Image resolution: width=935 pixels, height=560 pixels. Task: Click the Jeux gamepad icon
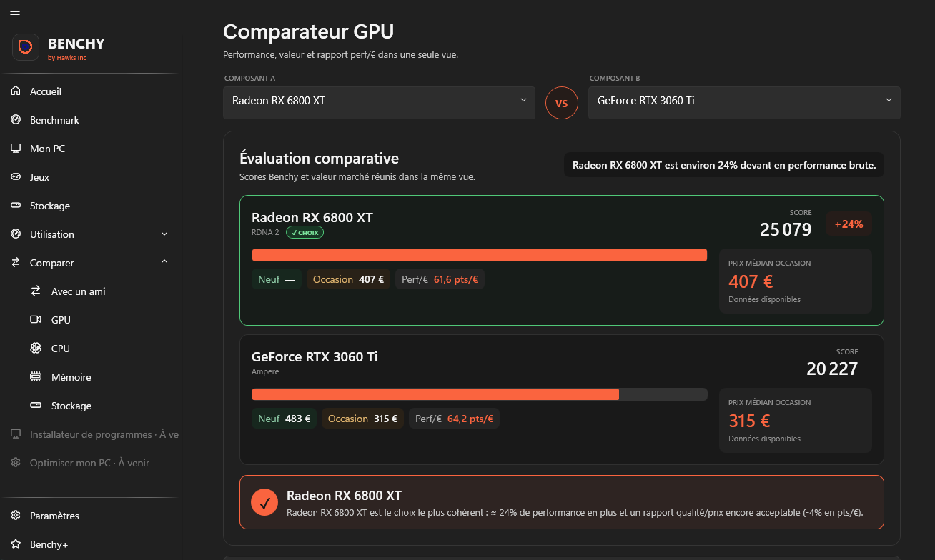coord(16,177)
